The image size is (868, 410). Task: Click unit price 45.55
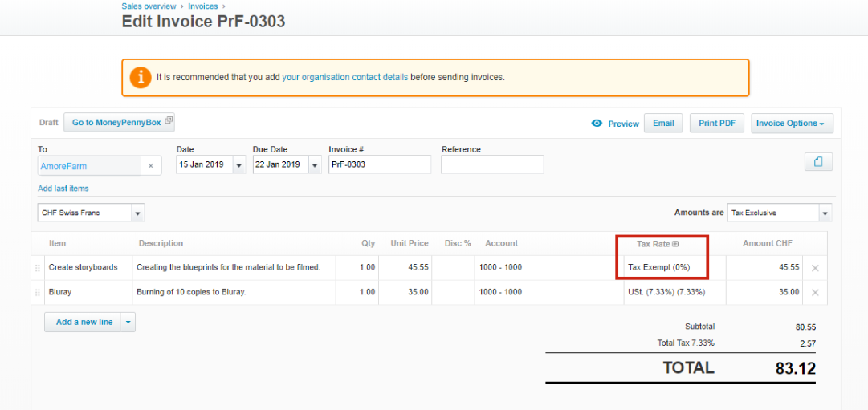click(x=405, y=268)
